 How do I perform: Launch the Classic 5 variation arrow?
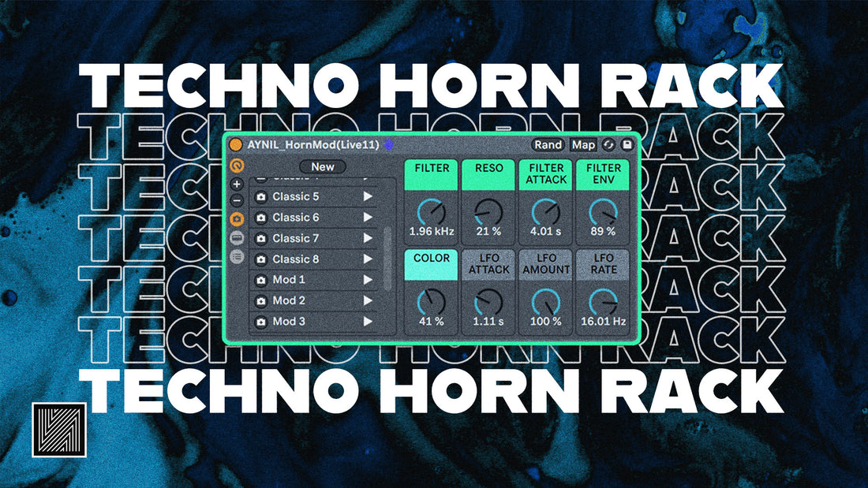tap(368, 196)
